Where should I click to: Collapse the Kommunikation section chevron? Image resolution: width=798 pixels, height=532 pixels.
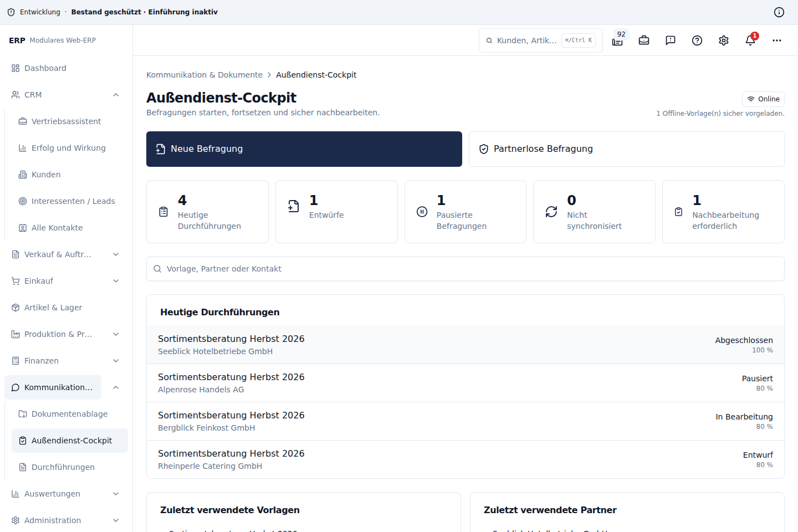pos(116,387)
